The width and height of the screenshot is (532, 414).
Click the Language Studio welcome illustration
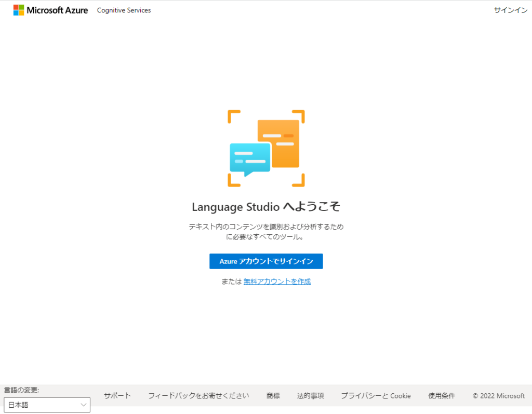pos(266,149)
